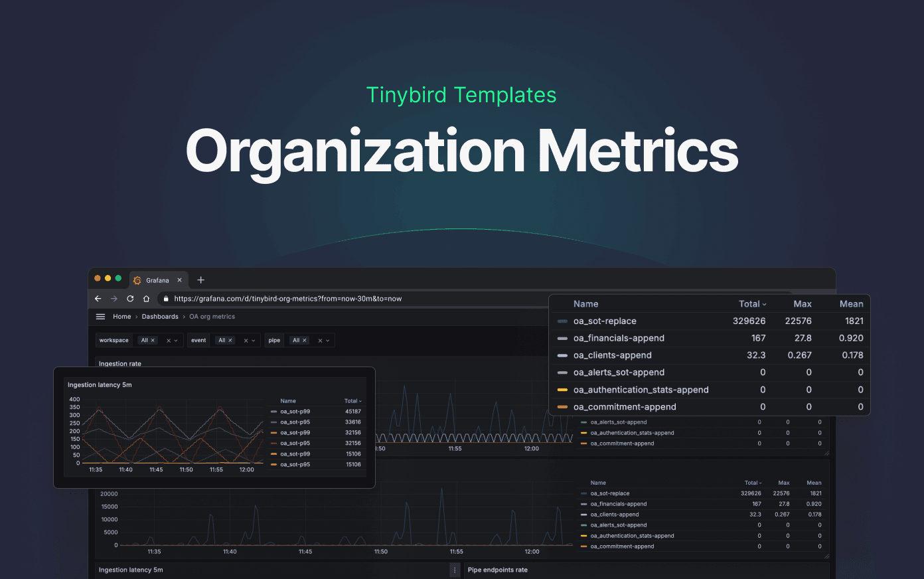Toggle oa_sot-p99 series with total 45187

295,412
